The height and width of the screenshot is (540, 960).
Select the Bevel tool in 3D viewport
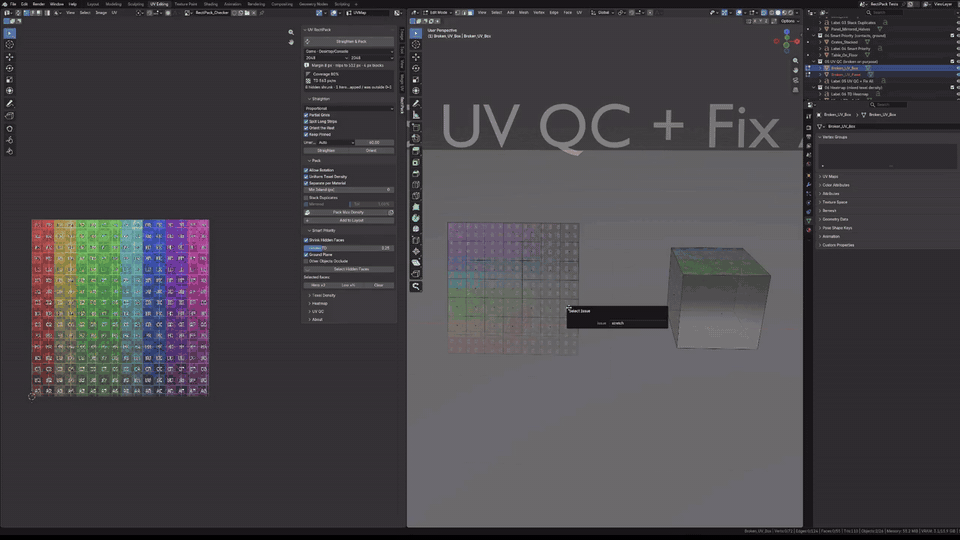416,173
